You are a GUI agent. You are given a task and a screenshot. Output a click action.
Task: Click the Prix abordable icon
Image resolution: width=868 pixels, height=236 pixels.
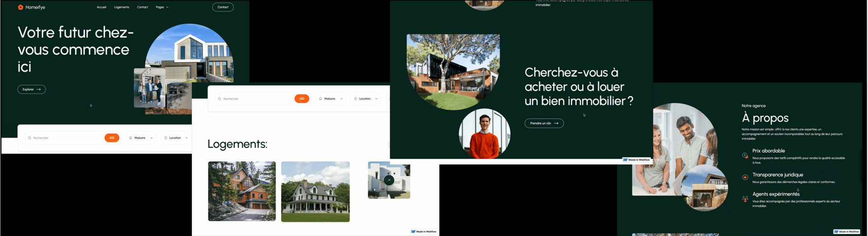745,156
